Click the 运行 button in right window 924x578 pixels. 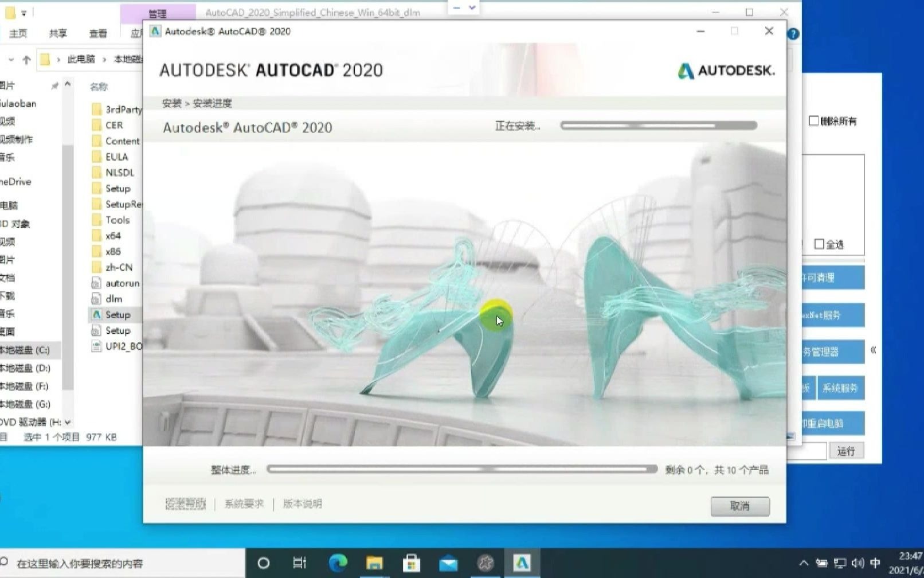(846, 451)
